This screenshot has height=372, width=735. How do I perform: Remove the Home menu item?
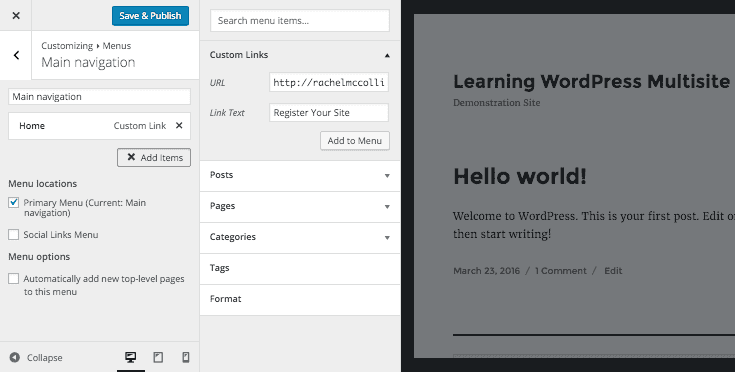pyautogui.click(x=179, y=126)
